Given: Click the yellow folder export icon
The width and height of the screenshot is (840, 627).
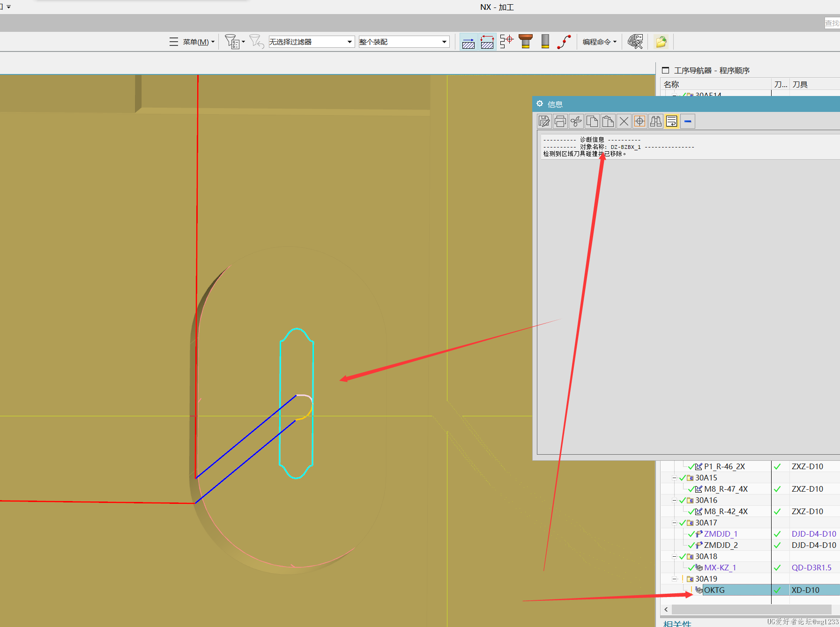Looking at the screenshot, I should pos(661,42).
